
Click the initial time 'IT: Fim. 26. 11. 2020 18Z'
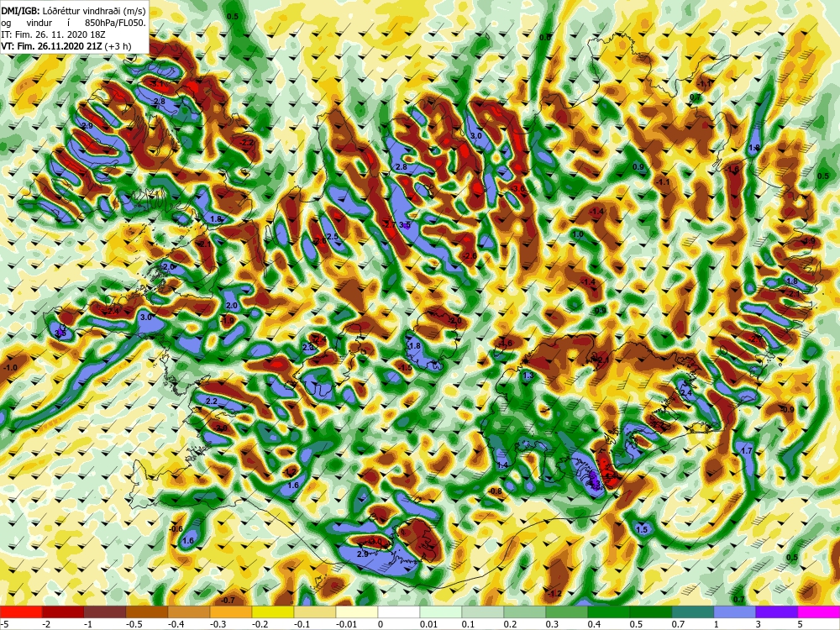(x=53, y=34)
